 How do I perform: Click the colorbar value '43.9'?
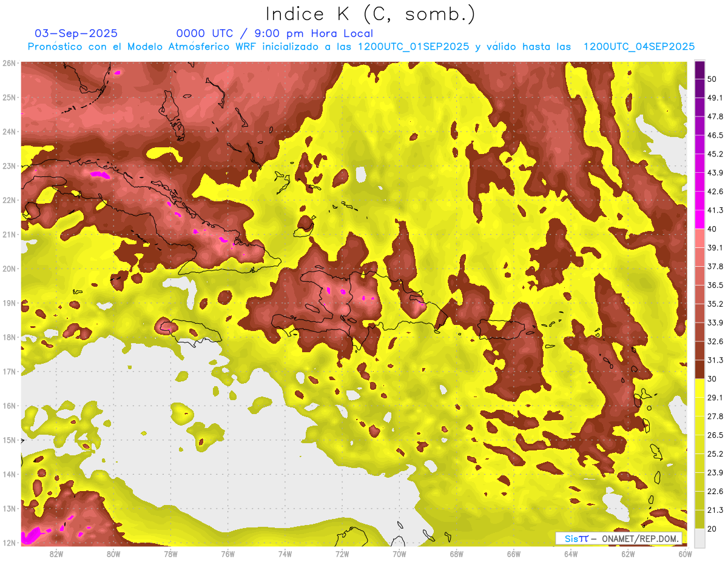pyautogui.click(x=715, y=173)
